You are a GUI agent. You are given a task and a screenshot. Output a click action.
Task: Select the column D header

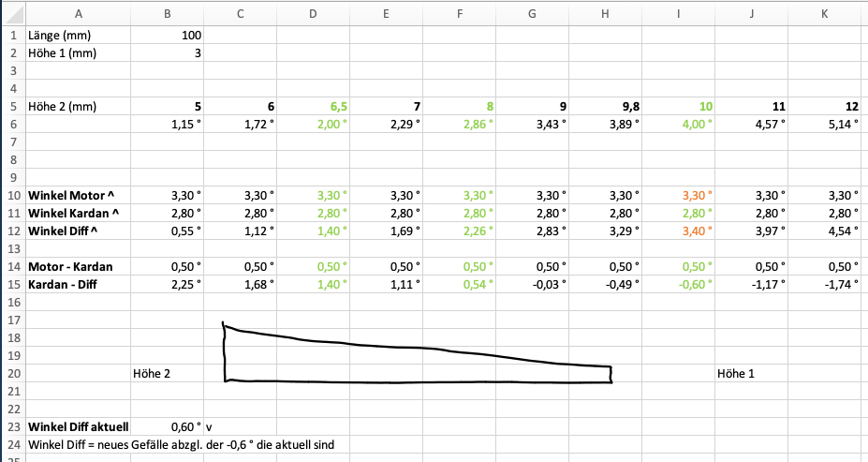point(313,13)
